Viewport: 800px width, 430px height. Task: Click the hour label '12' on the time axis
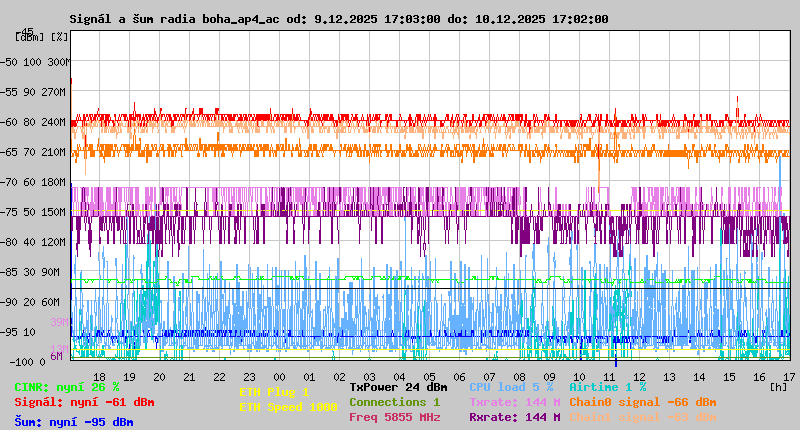pyautogui.click(x=639, y=377)
